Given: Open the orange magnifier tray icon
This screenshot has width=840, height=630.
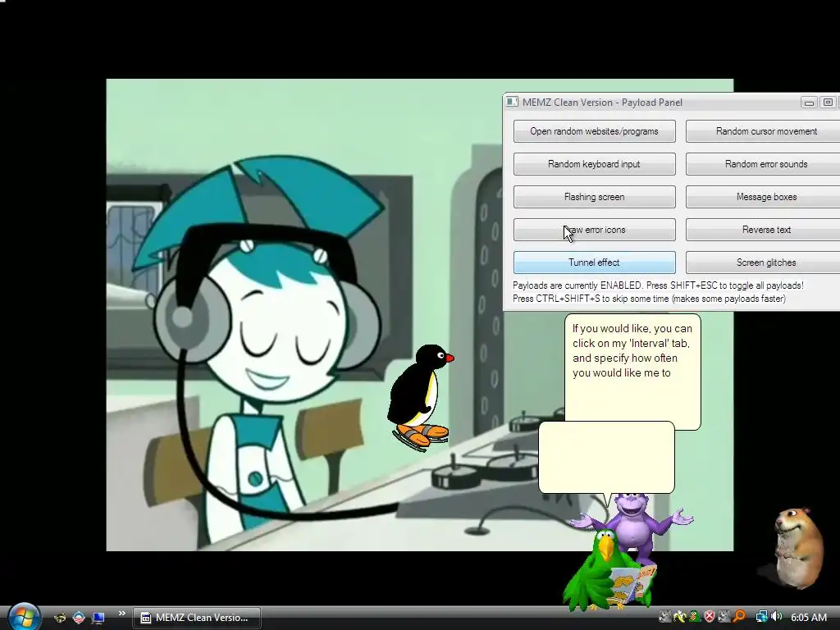Looking at the screenshot, I should (x=739, y=617).
